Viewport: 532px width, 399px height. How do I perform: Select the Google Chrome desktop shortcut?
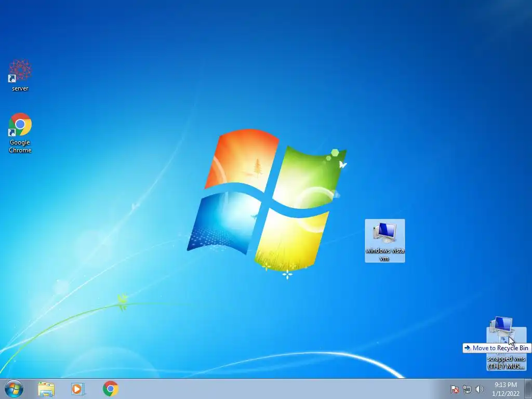(x=20, y=133)
